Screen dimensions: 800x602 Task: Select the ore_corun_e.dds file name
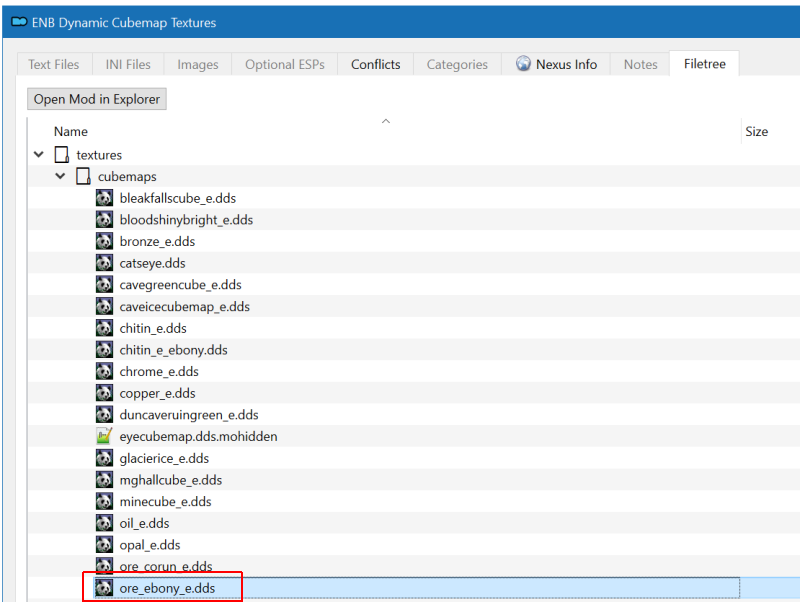(166, 566)
